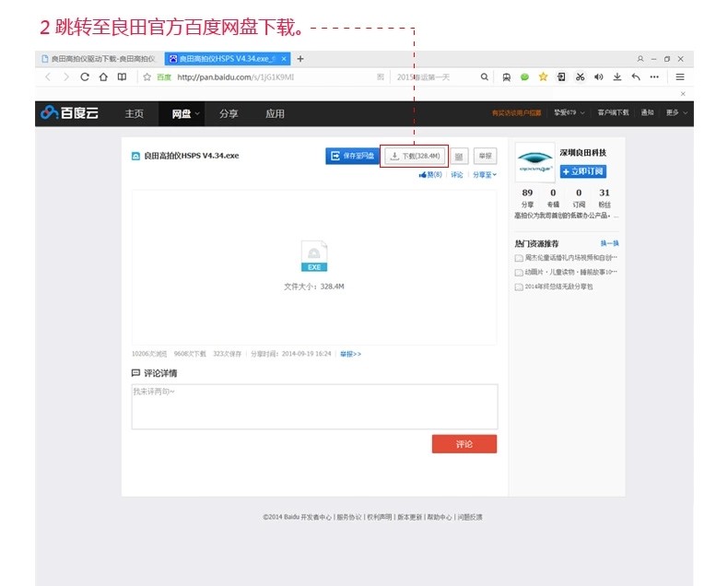Open 深圳良田科技 publisher name
This screenshot has width=728, height=586.
click(582, 152)
